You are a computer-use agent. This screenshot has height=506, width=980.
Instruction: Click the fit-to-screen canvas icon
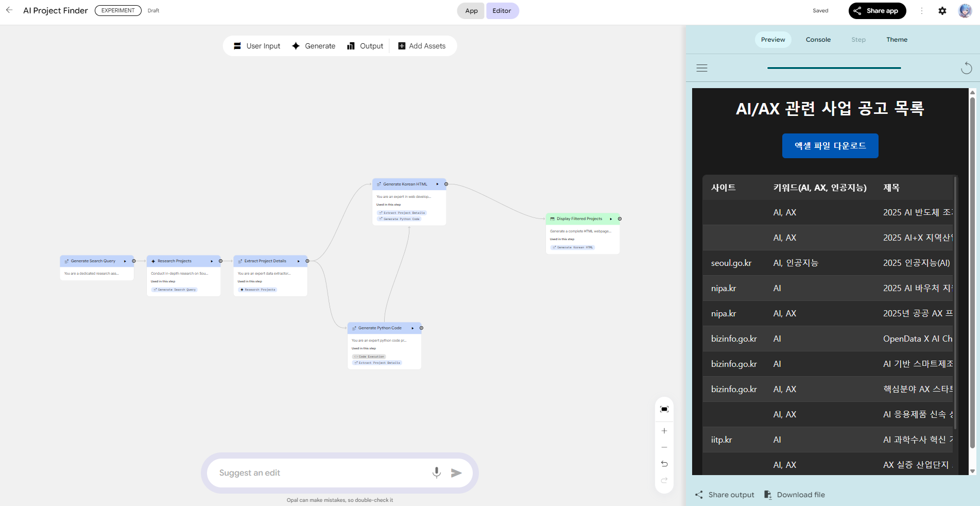tap(664, 409)
